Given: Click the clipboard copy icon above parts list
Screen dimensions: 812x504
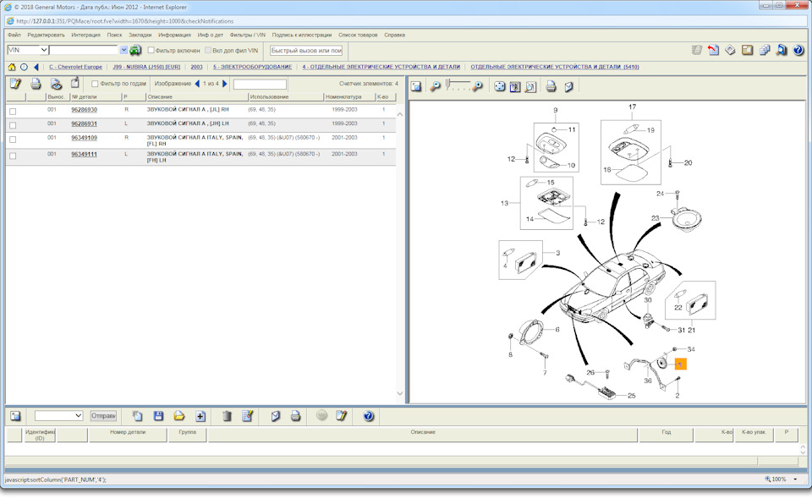Looking at the screenshot, I should coord(75,83).
